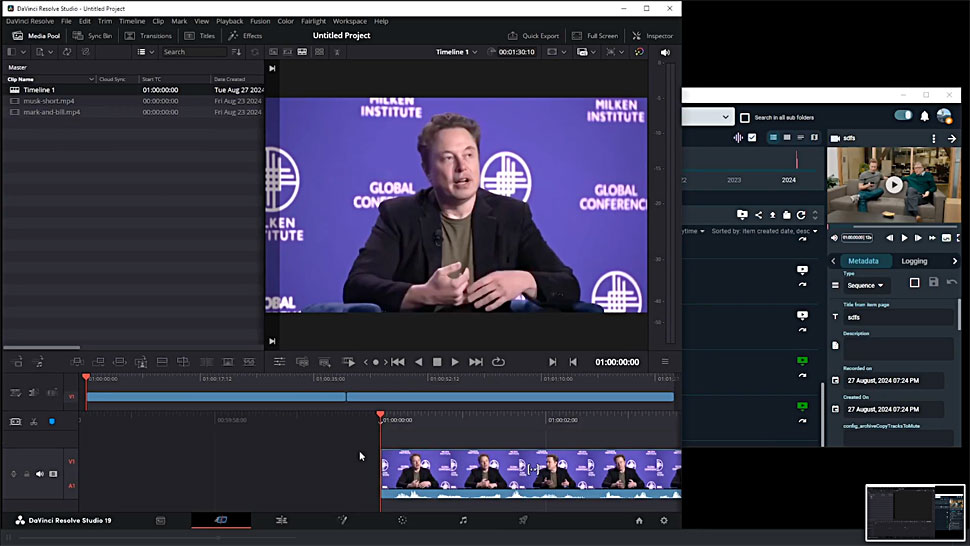Click the Loop playback icon
Image resolution: width=970 pixels, height=546 pixels.
pos(498,362)
